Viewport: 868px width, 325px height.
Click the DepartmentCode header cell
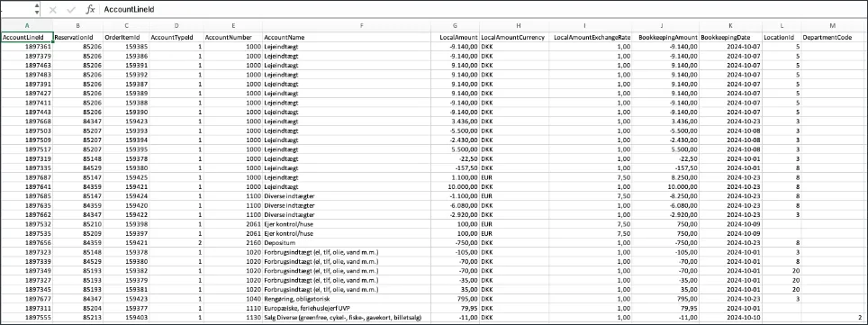(833, 37)
